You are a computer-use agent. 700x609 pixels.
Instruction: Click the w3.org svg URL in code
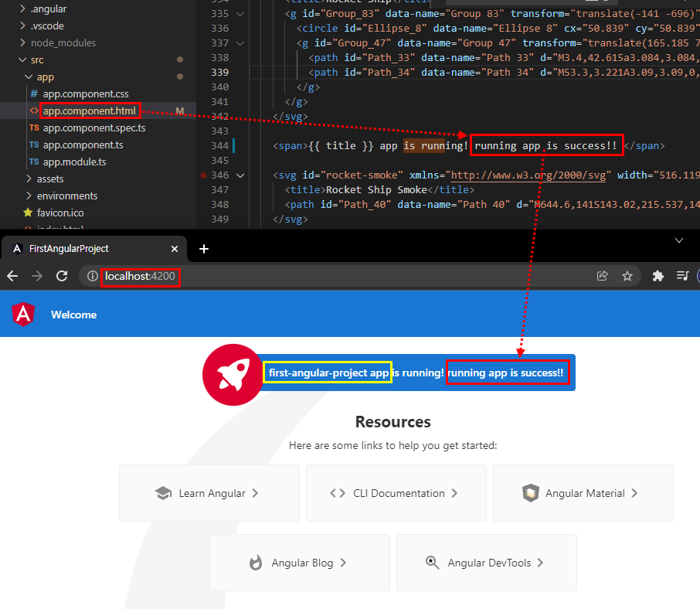(x=528, y=175)
